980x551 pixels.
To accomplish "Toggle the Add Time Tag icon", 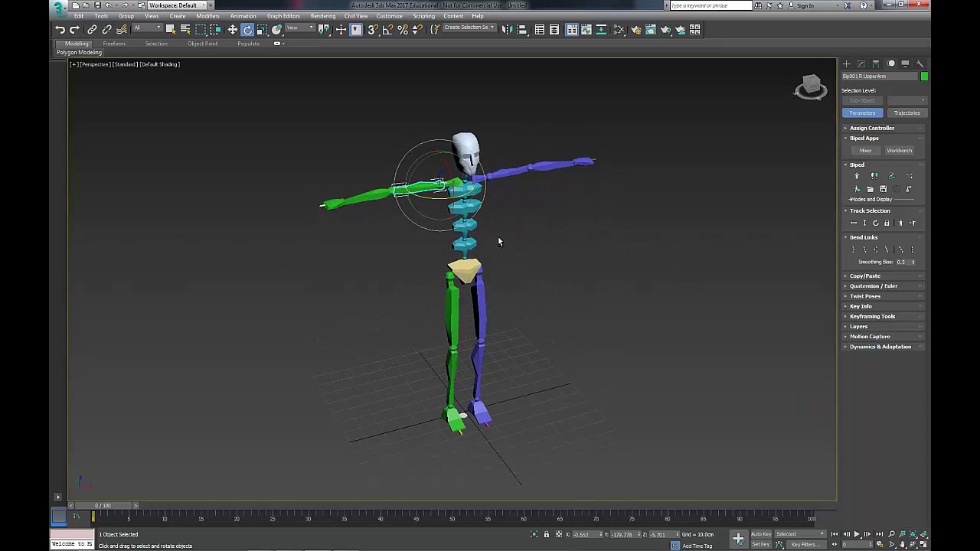I will pyautogui.click(x=675, y=546).
